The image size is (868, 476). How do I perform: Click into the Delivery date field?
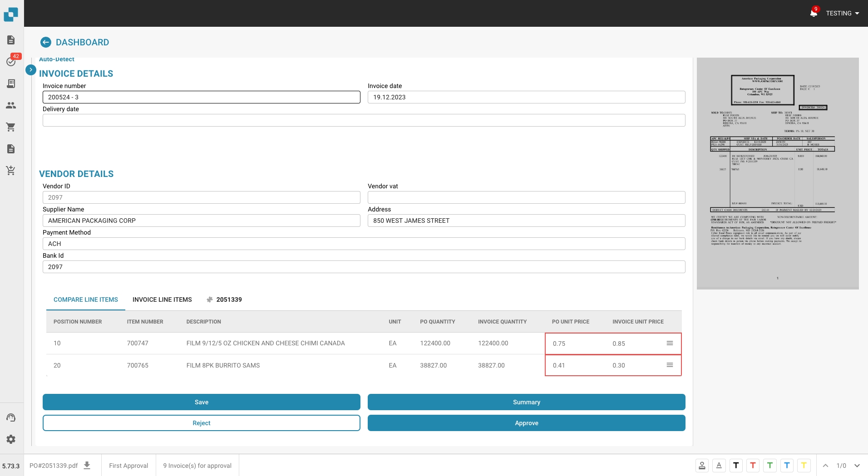[x=364, y=120]
